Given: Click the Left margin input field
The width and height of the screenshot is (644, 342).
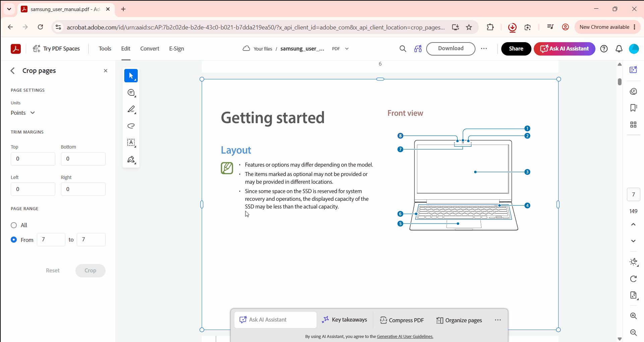Looking at the screenshot, I should point(33,189).
